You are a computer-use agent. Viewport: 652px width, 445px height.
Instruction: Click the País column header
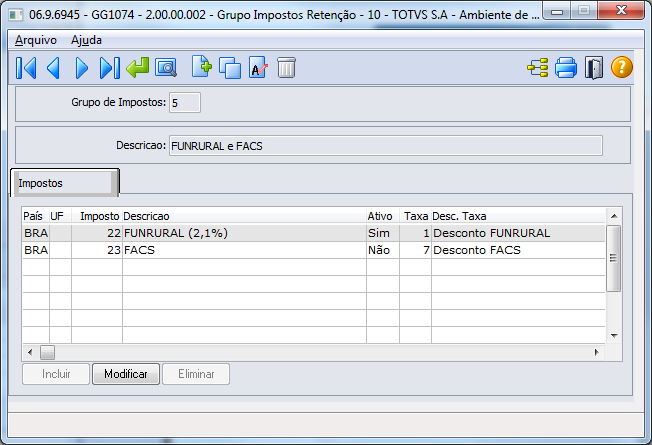pyautogui.click(x=36, y=216)
